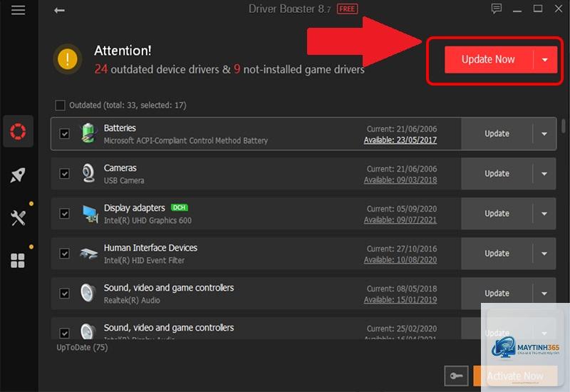The image size is (570, 392).
Task: Open the Boost rocket section
Action: coord(18,175)
